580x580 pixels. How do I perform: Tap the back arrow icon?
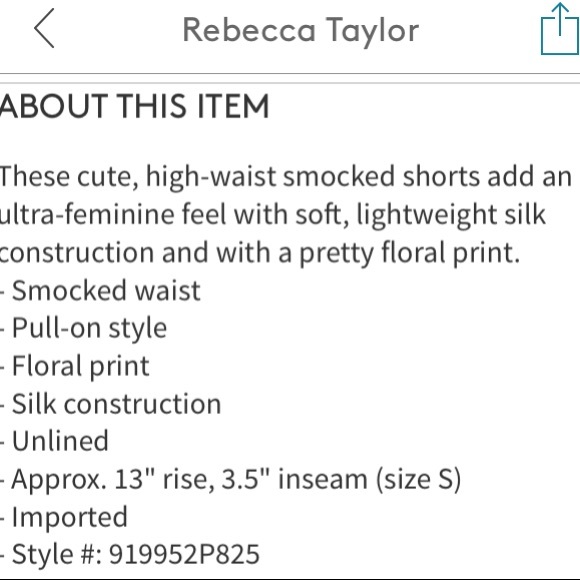(44, 28)
